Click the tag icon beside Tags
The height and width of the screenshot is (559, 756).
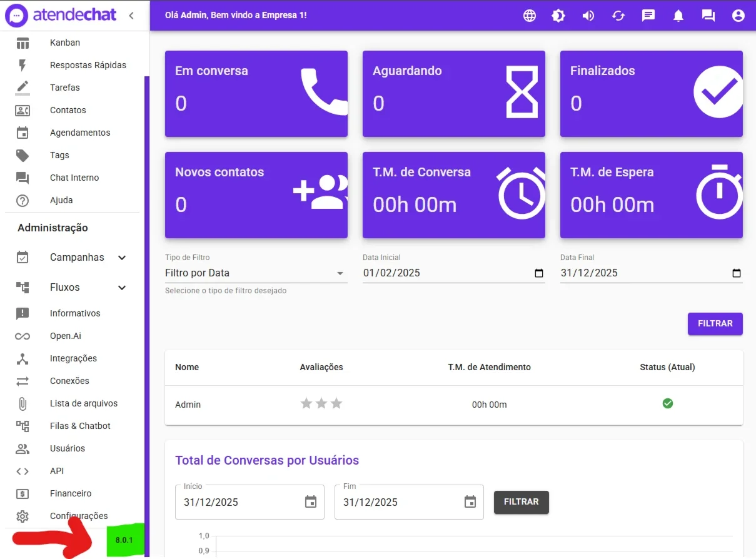point(23,155)
